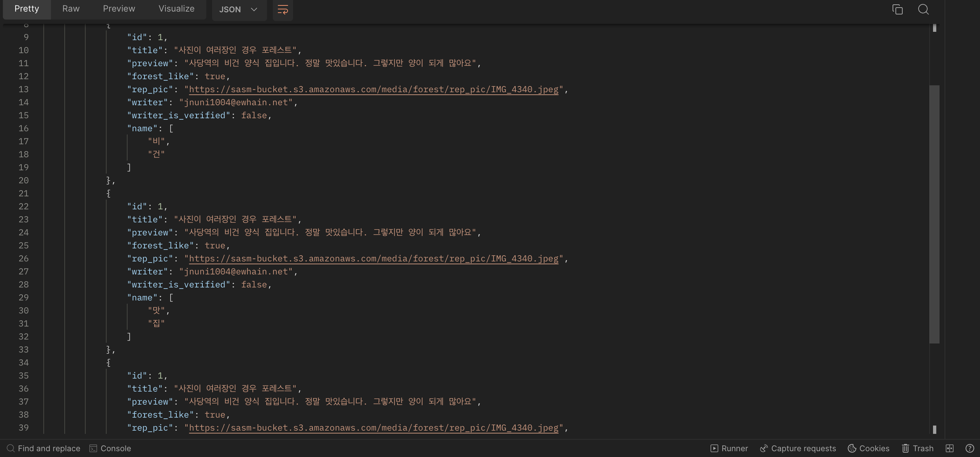The height and width of the screenshot is (457, 980).
Task: Click the "forest_like" key on line 12
Action: (160, 77)
